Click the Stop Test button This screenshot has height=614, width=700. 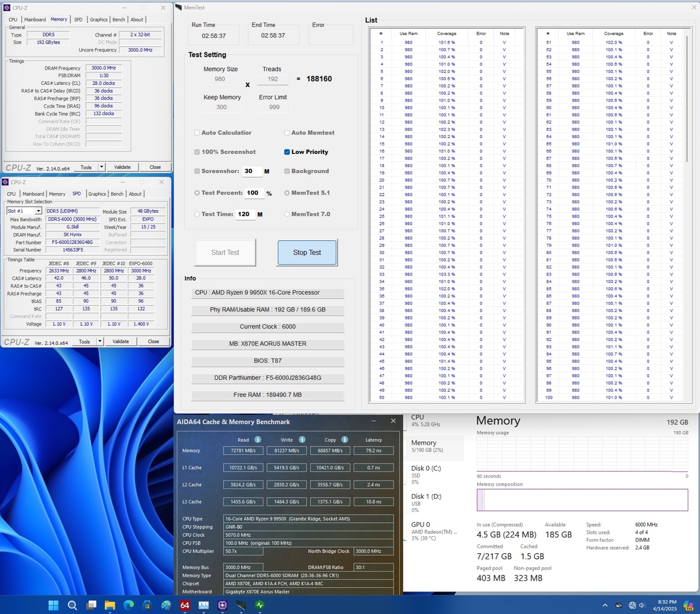pyautogui.click(x=307, y=253)
